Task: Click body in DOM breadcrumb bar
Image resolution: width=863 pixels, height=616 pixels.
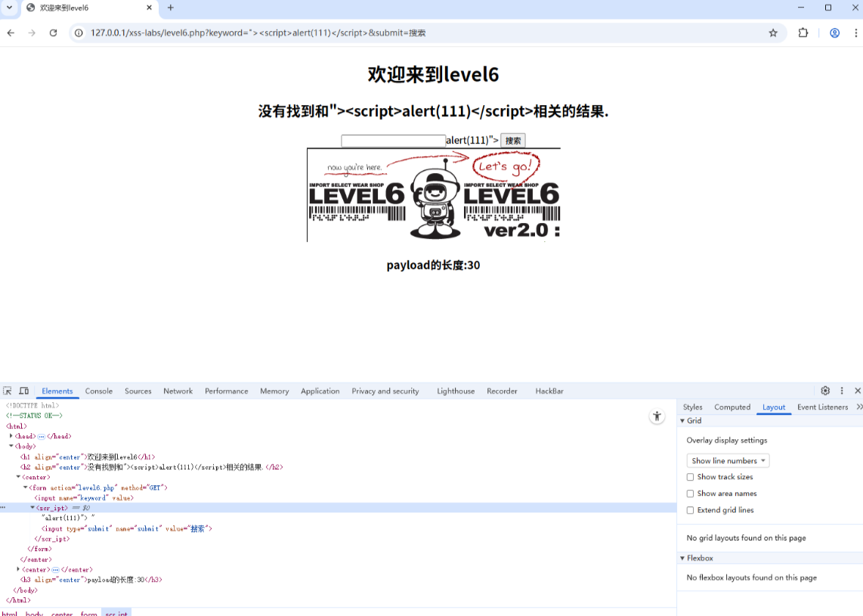Action: pyautogui.click(x=34, y=613)
